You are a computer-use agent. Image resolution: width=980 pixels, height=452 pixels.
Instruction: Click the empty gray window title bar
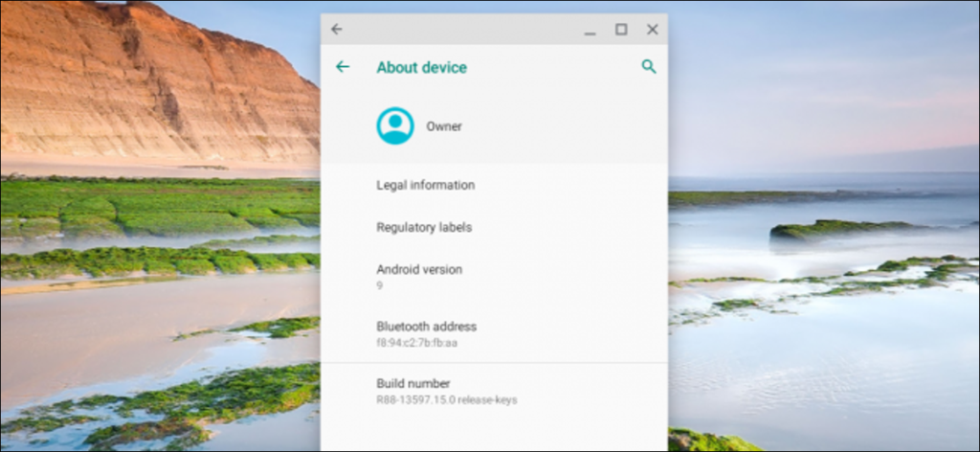pyautogui.click(x=462, y=29)
